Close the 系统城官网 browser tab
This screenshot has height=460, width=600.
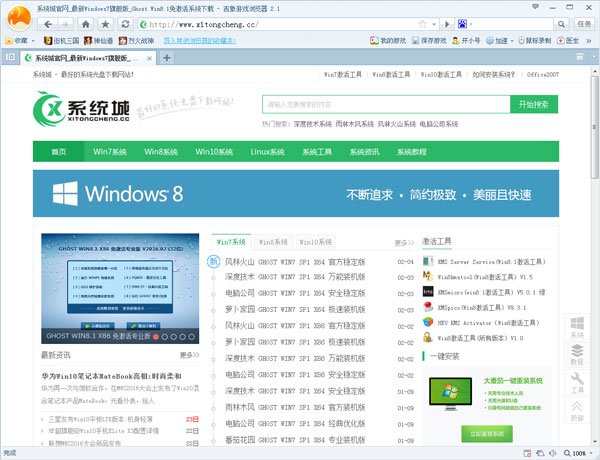click(150, 58)
